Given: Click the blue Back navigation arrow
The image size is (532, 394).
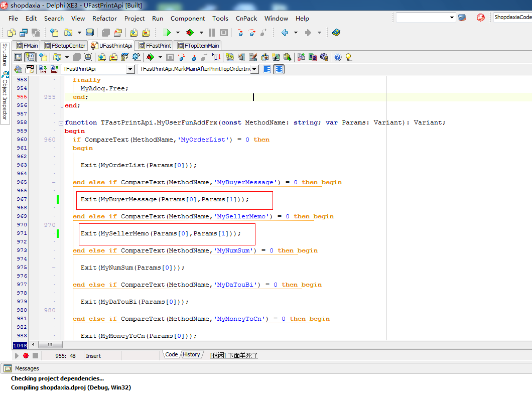Looking at the screenshot, I should click(285, 33).
